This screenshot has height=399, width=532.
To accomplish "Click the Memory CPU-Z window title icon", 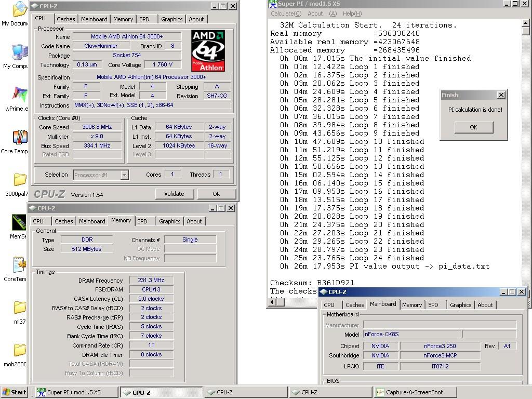I will (33, 208).
